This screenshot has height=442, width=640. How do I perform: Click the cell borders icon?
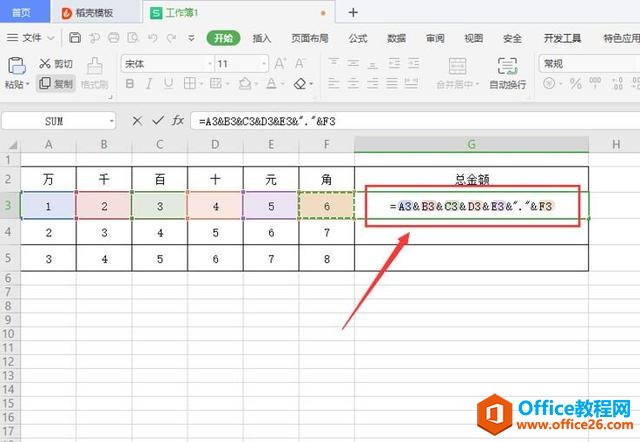189,84
